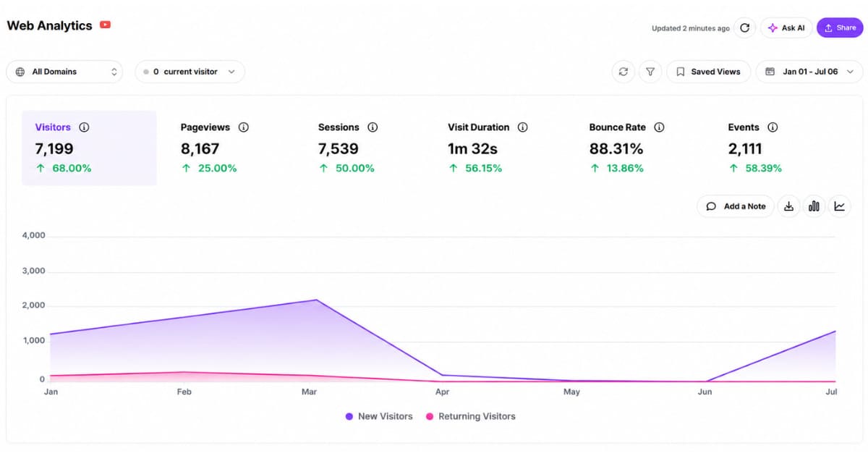Click the info icon next to Bounce Rate

(x=659, y=127)
